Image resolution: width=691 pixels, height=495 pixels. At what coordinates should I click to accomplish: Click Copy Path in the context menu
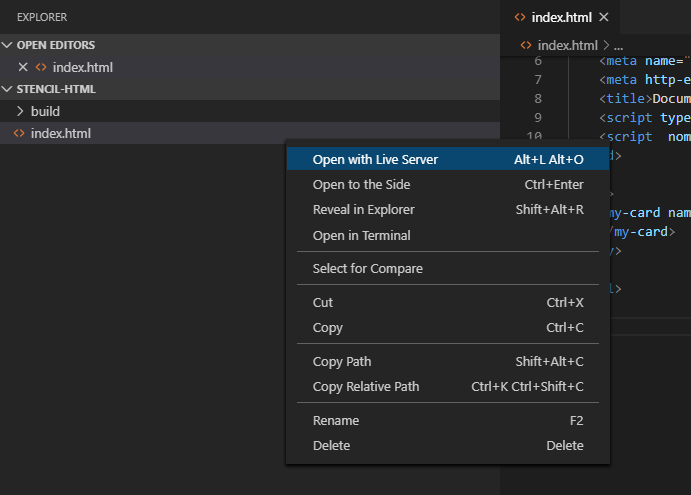(342, 361)
